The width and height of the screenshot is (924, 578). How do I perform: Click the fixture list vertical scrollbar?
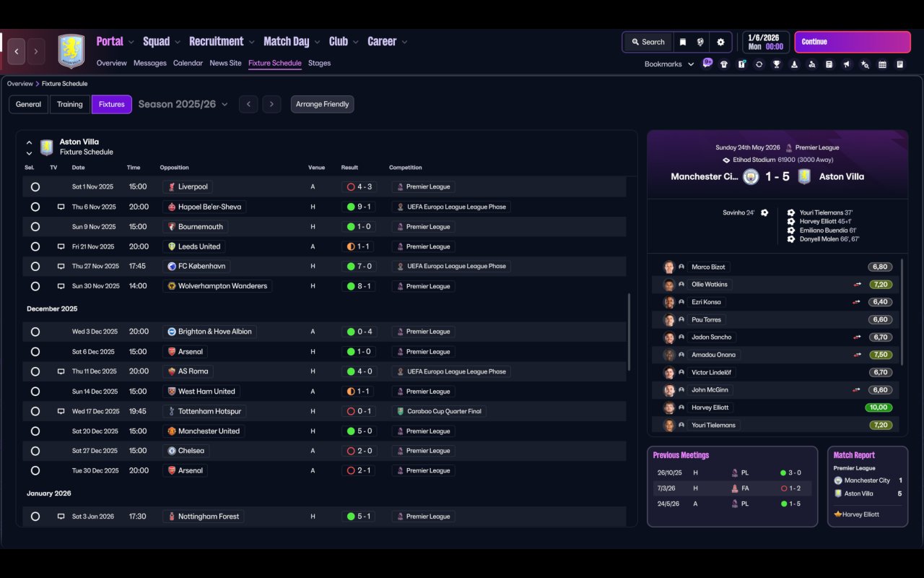(x=628, y=332)
